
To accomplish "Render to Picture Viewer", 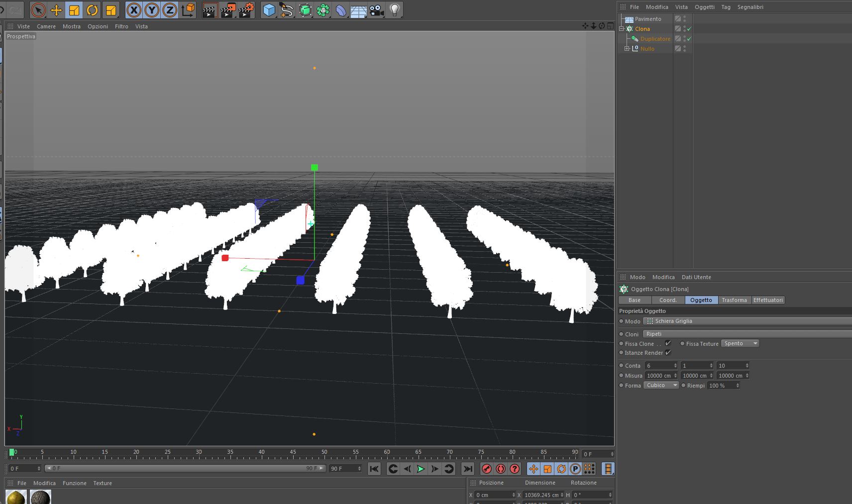I will [228, 10].
